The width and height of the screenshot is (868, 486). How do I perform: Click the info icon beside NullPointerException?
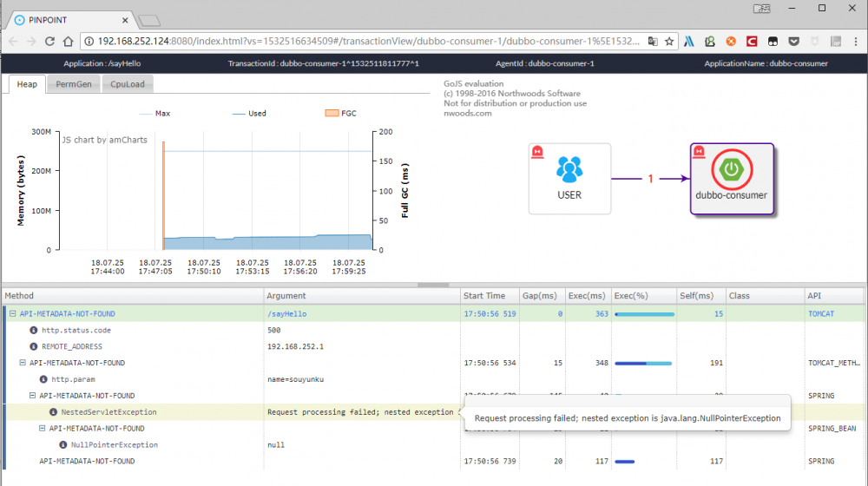tap(63, 444)
